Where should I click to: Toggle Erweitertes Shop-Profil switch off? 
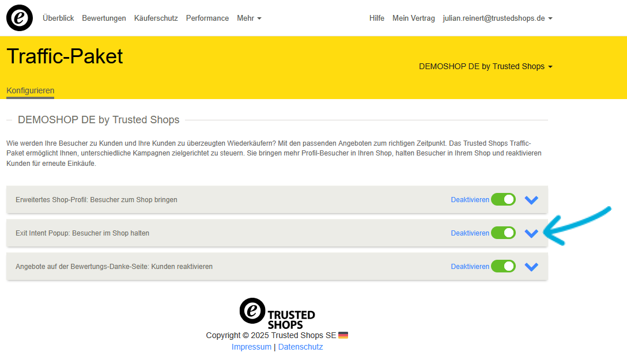[504, 199]
